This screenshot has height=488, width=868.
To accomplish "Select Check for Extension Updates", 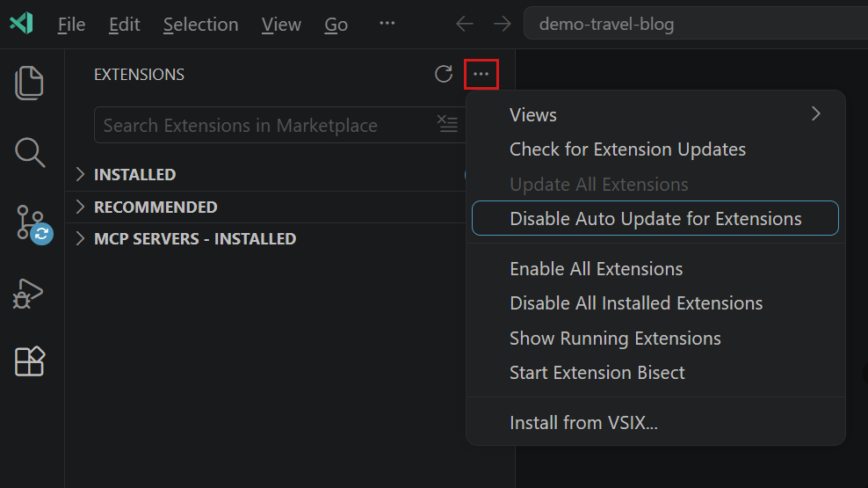I will (x=655, y=149).
